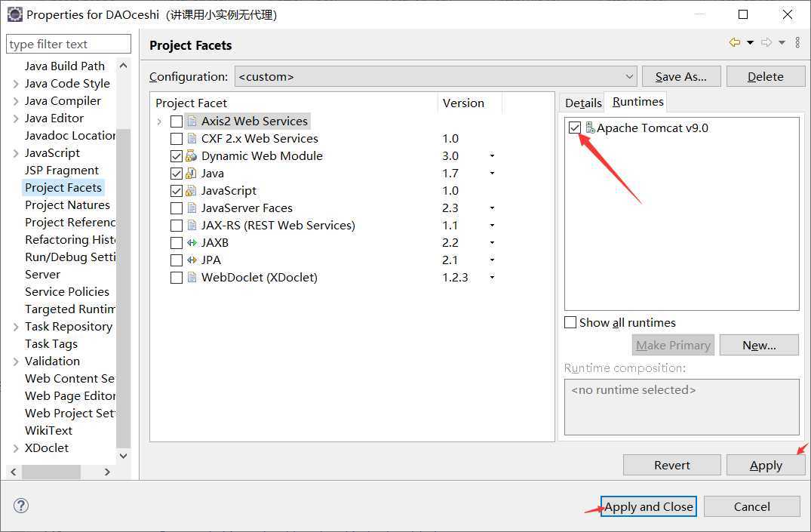
Task: Click the Apply button
Action: point(766,466)
